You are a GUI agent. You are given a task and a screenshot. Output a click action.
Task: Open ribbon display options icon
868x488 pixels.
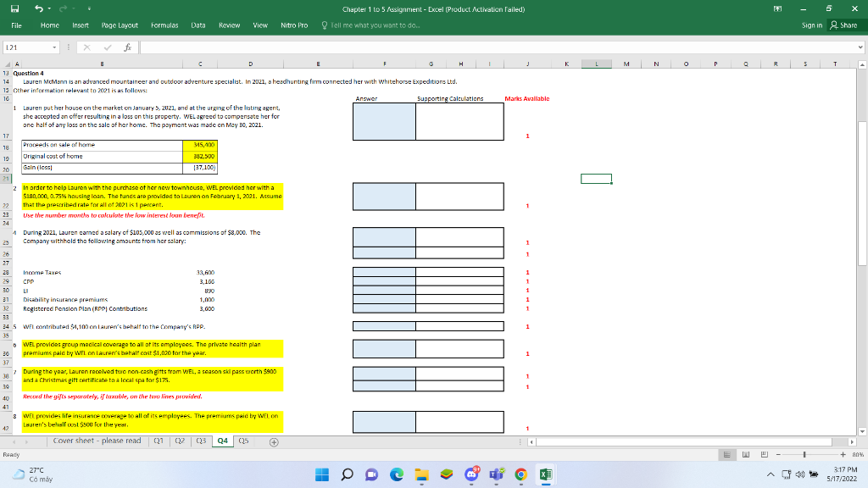[x=778, y=8]
